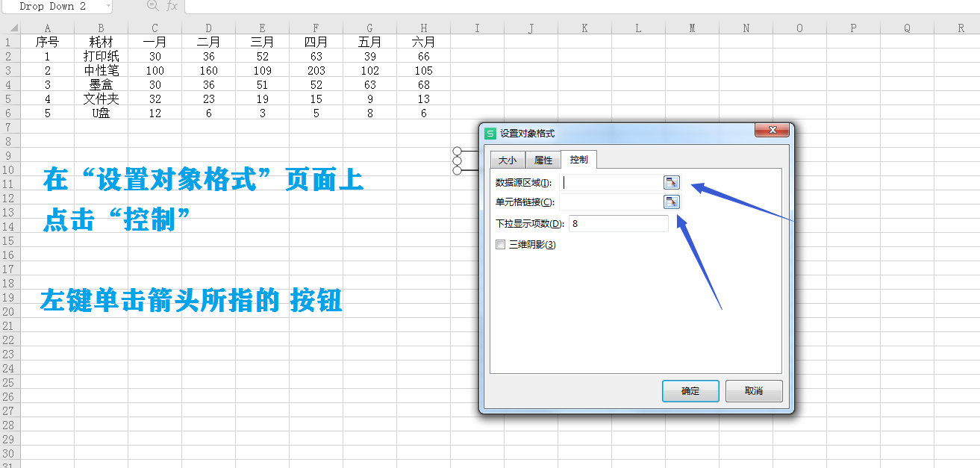Image resolution: width=980 pixels, height=468 pixels.
Task: Click the 五月 header cell
Action: [369, 42]
